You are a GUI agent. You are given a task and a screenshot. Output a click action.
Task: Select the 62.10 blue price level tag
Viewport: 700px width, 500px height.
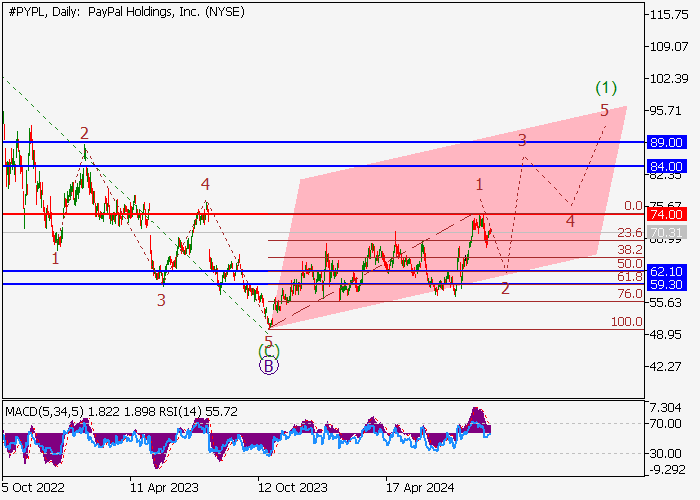[x=665, y=271]
